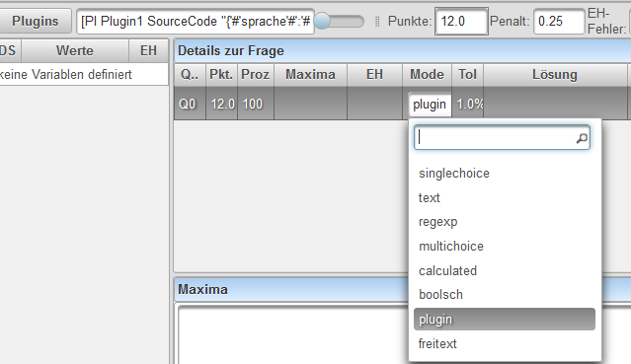The image size is (631, 364).
Task: Choose regexp from the mode list
Action: click(x=505, y=222)
